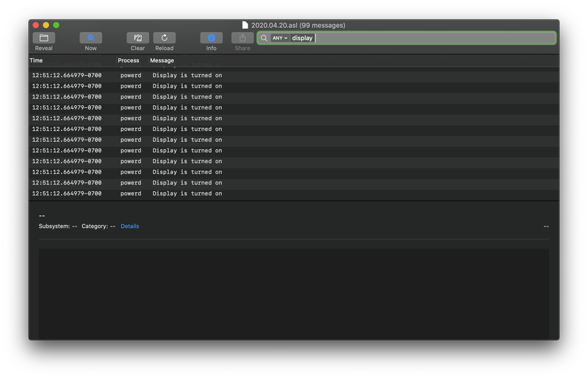The image size is (588, 378).
Task: Sort by the Process column header
Action: 128,60
